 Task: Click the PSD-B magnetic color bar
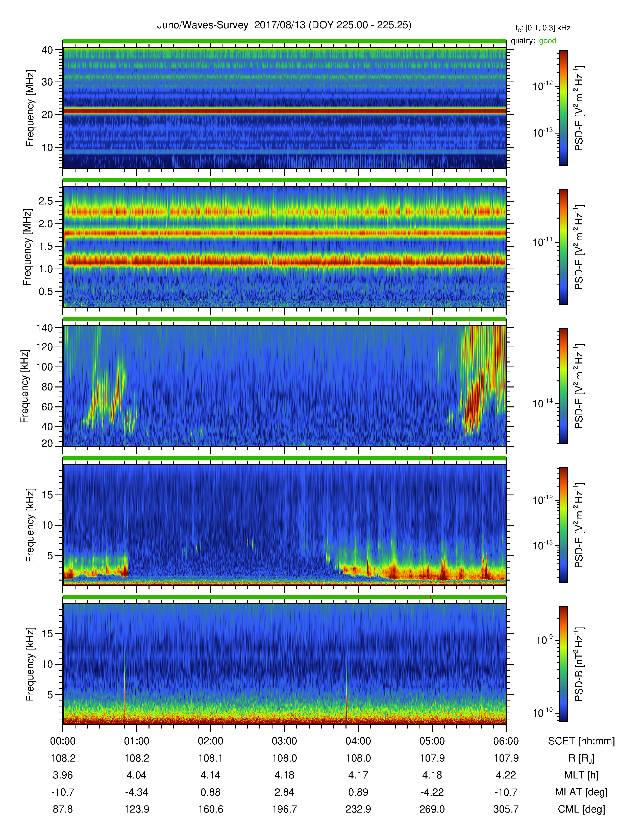tap(563, 664)
